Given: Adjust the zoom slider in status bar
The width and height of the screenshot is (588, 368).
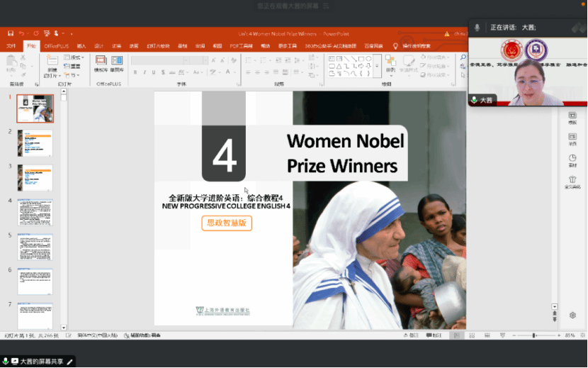Looking at the screenshot, I should pos(533,335).
